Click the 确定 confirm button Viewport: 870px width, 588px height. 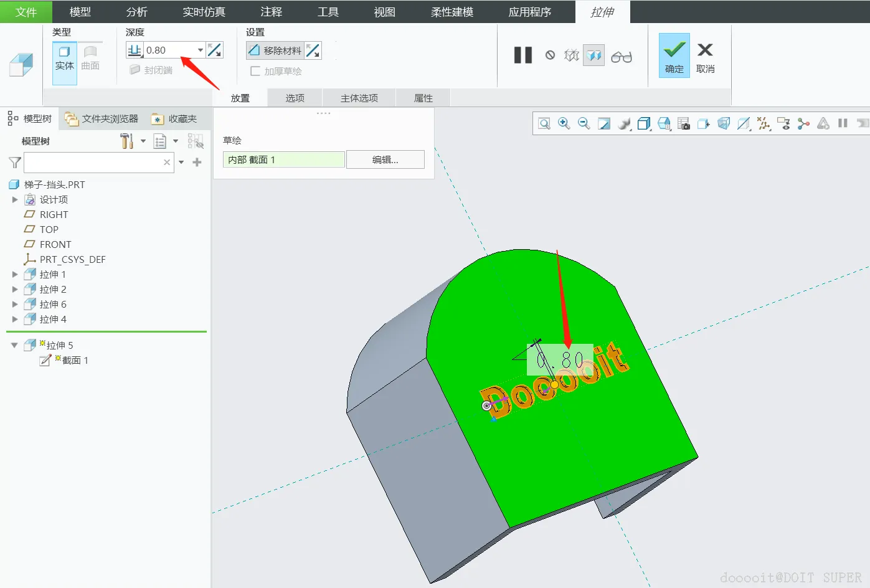(x=674, y=55)
